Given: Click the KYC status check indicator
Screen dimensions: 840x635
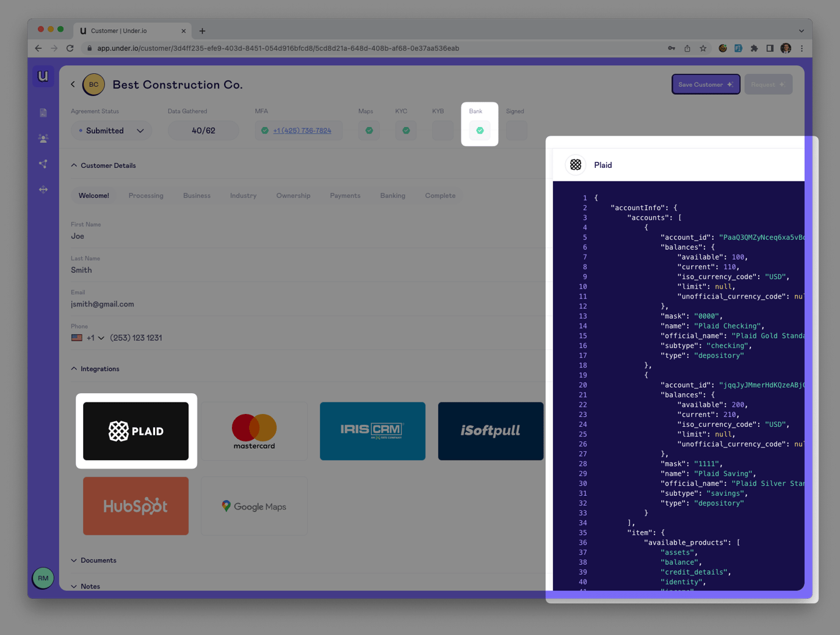Looking at the screenshot, I should 406,130.
